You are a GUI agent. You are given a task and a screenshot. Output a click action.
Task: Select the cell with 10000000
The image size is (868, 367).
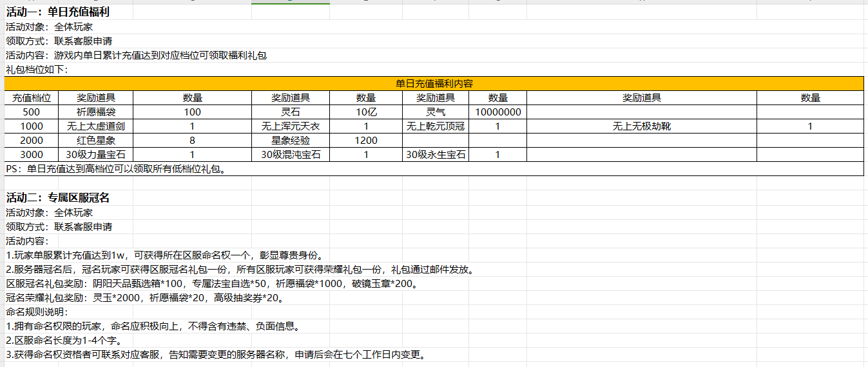tap(497, 112)
